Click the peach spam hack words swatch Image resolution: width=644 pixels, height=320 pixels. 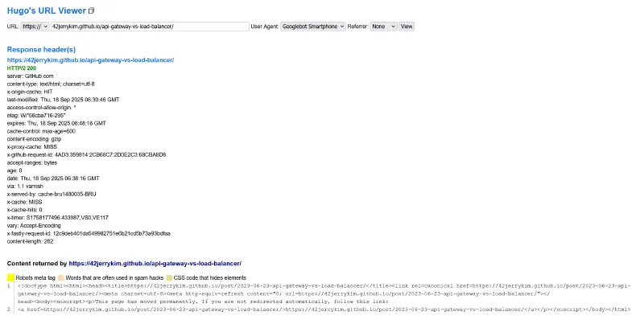pos(61,277)
